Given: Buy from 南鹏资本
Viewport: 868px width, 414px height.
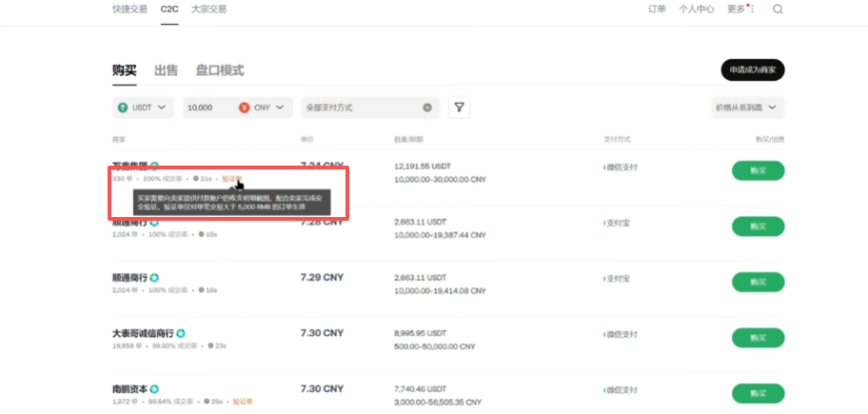Looking at the screenshot, I should pyautogui.click(x=758, y=393).
